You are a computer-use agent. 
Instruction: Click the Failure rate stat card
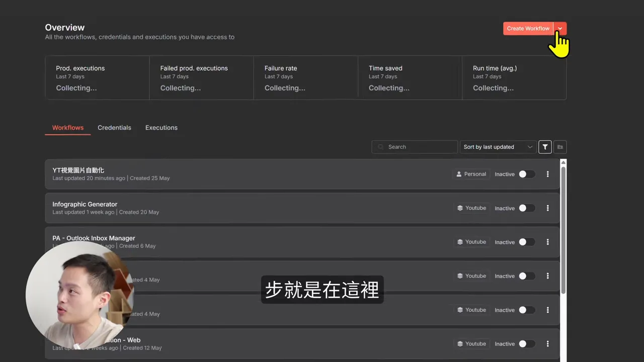pos(305,78)
